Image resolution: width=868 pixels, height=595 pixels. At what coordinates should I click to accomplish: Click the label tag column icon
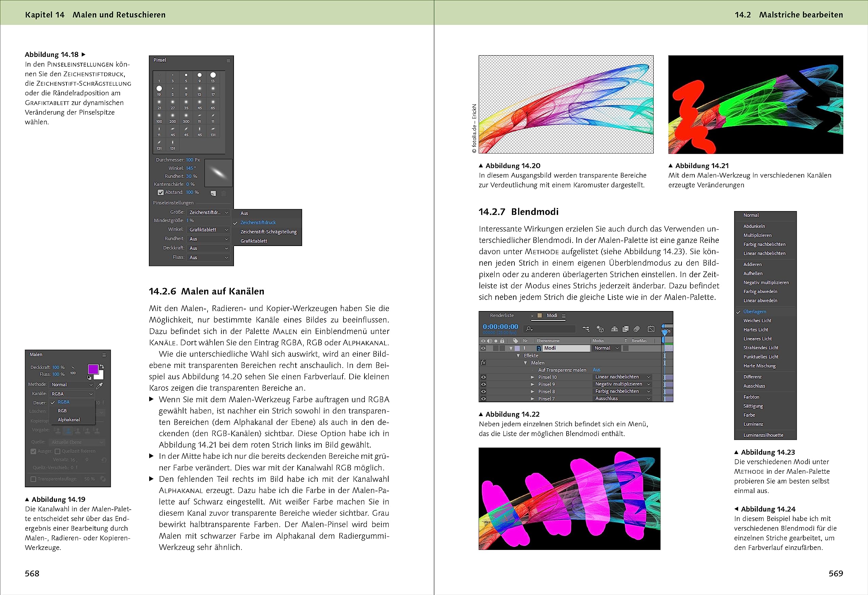pyautogui.click(x=515, y=341)
